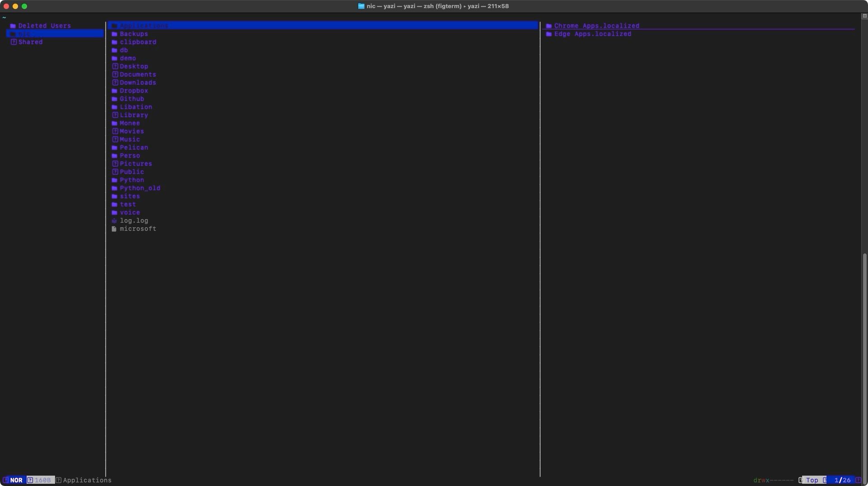Click the 1/26 item counter
This screenshot has height=486, width=868.
843,480
